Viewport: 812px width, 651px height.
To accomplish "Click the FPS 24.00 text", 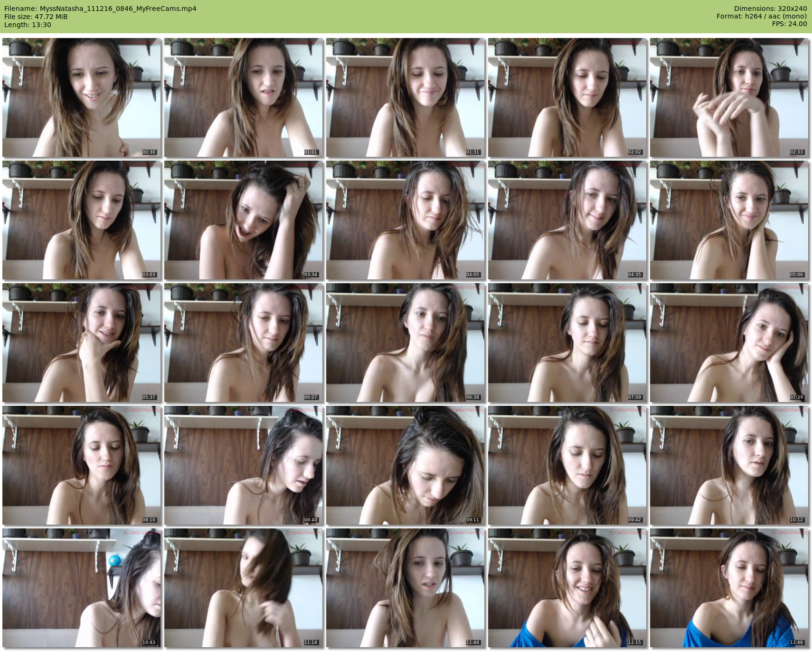I will pos(789,24).
